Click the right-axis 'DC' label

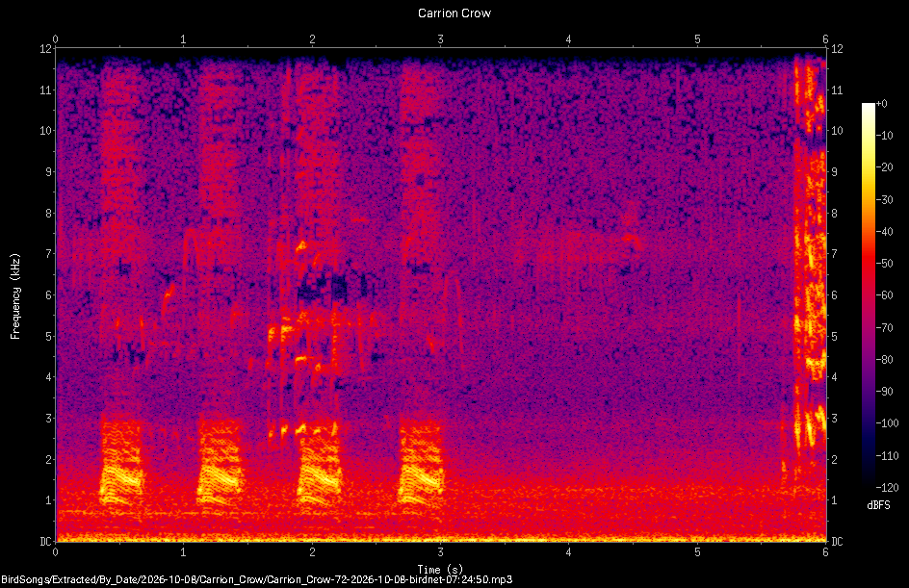(x=837, y=541)
